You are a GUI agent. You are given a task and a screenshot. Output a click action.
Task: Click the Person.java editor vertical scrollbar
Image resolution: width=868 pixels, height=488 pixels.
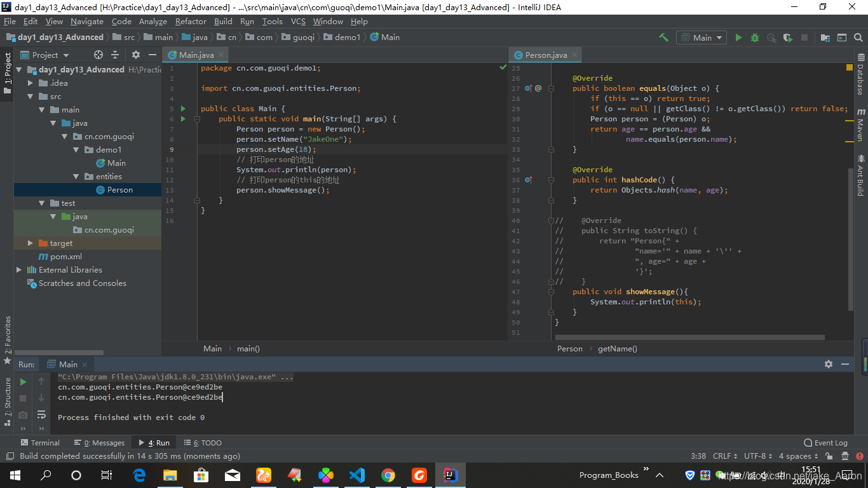coord(850,238)
